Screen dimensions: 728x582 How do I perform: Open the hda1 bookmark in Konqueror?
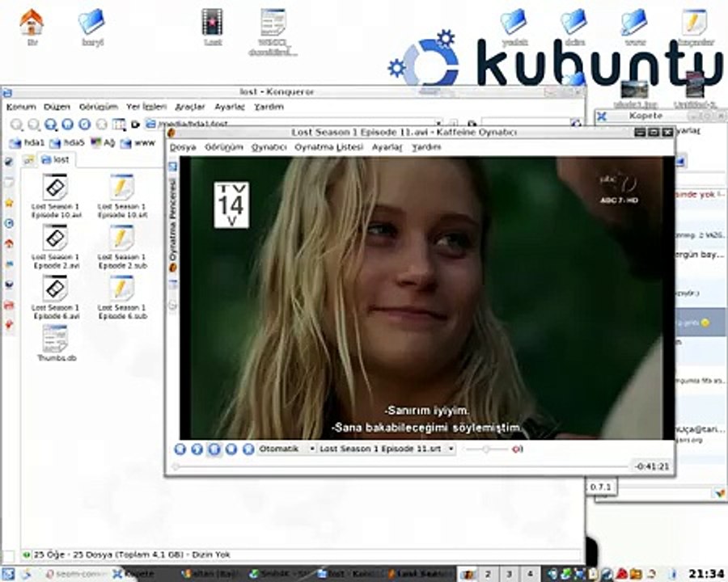(27, 143)
